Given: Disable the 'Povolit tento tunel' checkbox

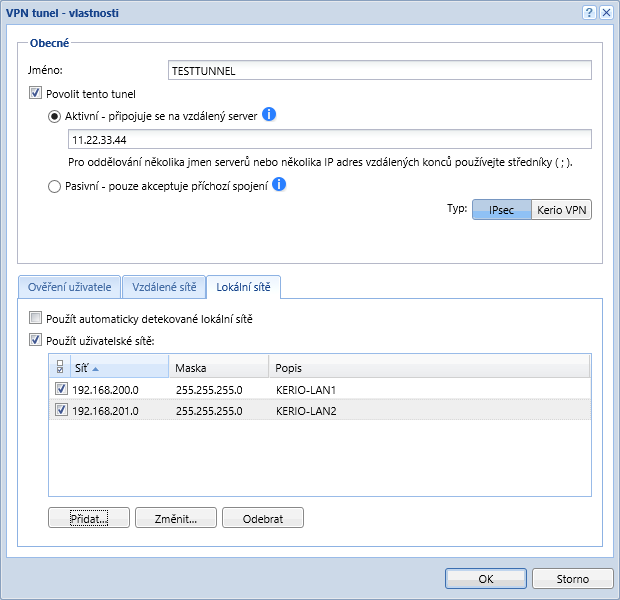Looking at the screenshot, I should (x=36, y=93).
